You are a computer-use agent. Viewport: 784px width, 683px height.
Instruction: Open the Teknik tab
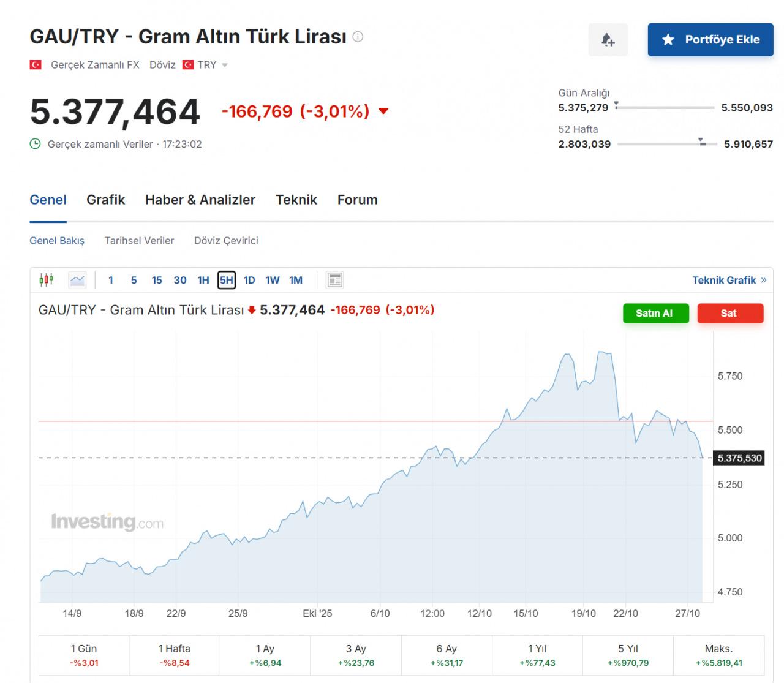tap(296, 200)
